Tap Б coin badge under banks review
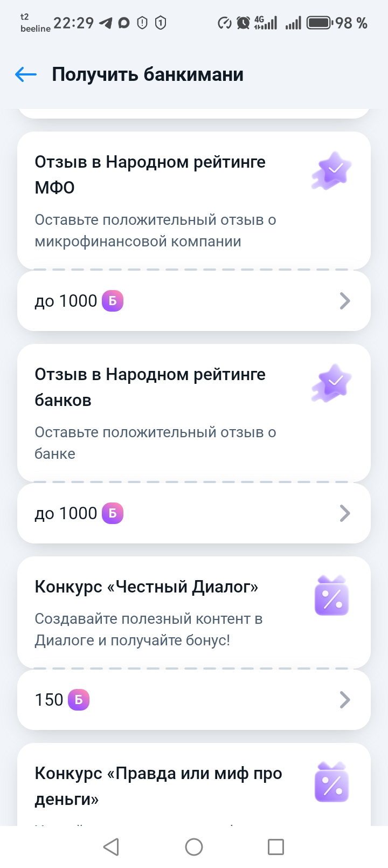The width and height of the screenshot is (388, 868). [113, 513]
